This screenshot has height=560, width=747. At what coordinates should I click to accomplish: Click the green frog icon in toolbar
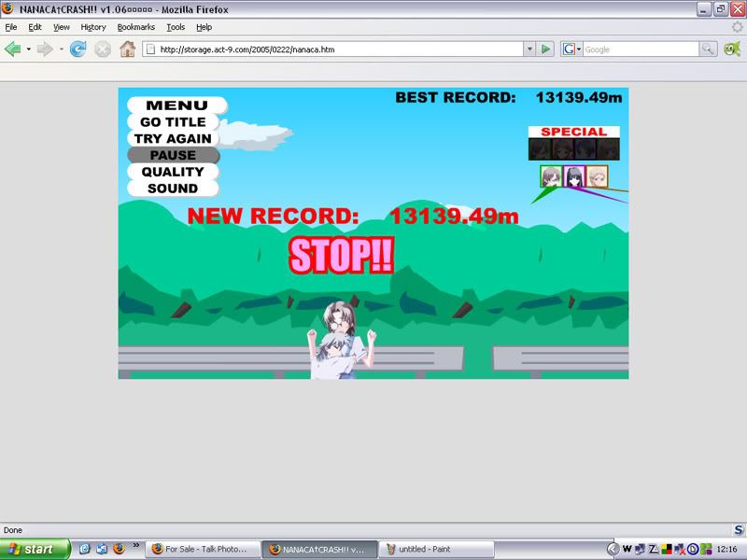[x=732, y=49]
